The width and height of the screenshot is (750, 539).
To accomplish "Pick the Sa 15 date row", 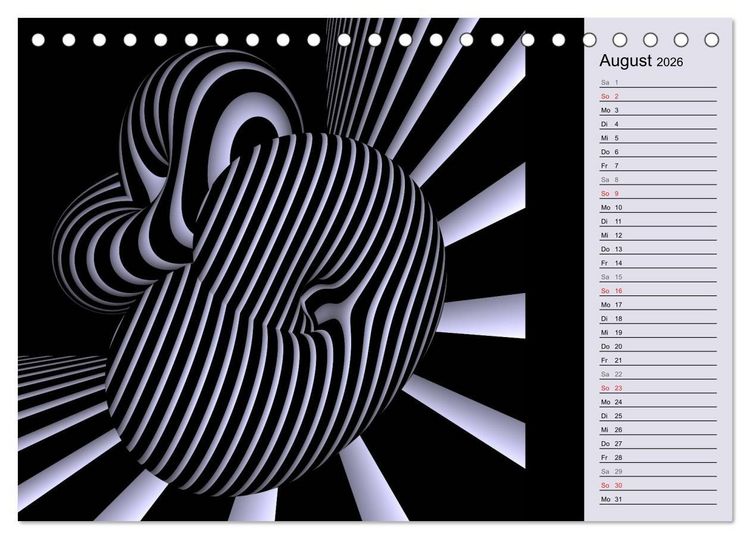I will click(659, 276).
